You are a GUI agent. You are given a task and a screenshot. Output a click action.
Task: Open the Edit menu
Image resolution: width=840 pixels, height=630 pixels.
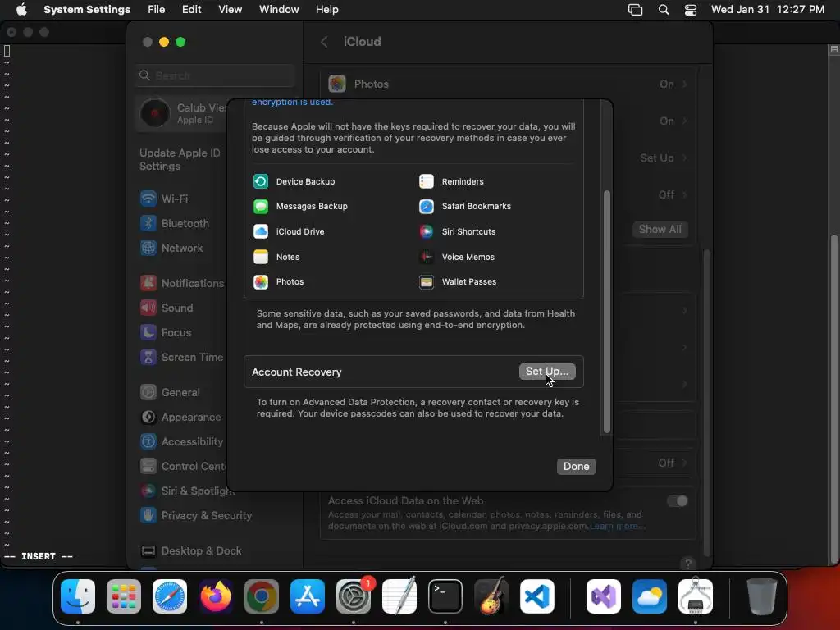coord(191,10)
